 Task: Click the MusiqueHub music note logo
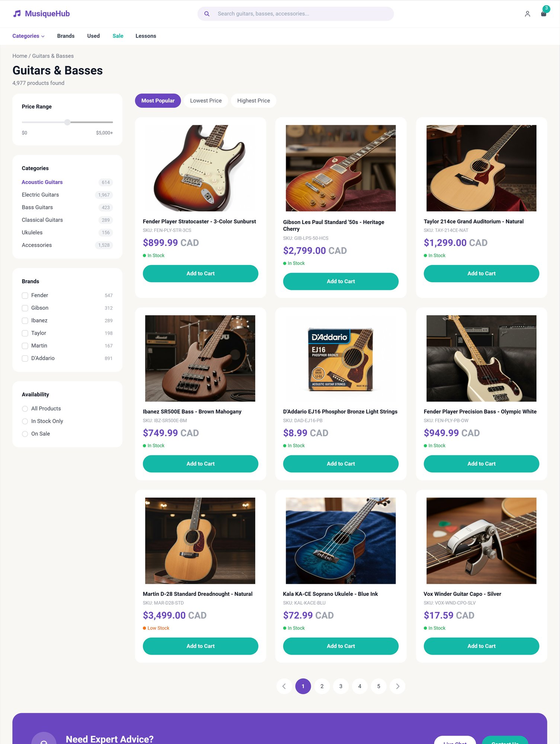(17, 14)
